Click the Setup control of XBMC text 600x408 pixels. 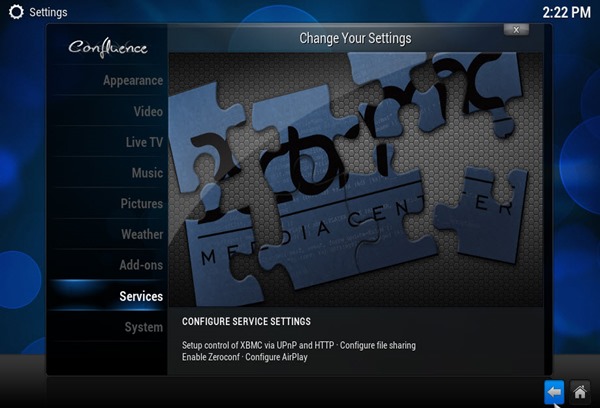click(x=298, y=345)
